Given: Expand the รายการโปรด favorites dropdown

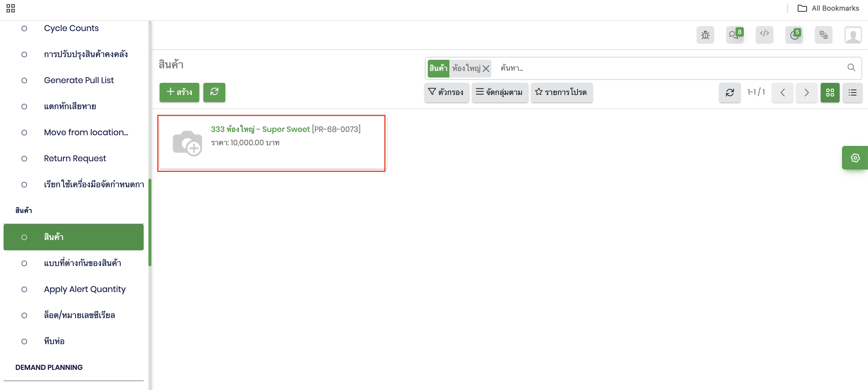Looking at the screenshot, I should pos(561,92).
